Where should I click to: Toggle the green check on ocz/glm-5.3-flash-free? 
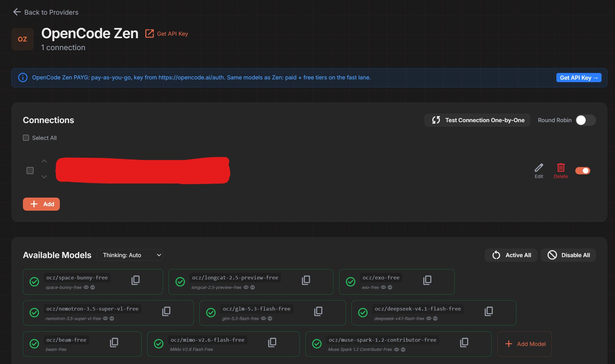tap(211, 313)
